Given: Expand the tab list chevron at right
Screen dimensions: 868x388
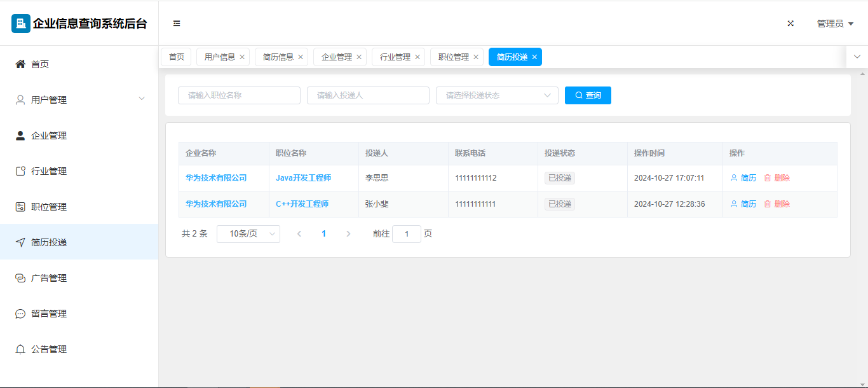Looking at the screenshot, I should 857,57.
